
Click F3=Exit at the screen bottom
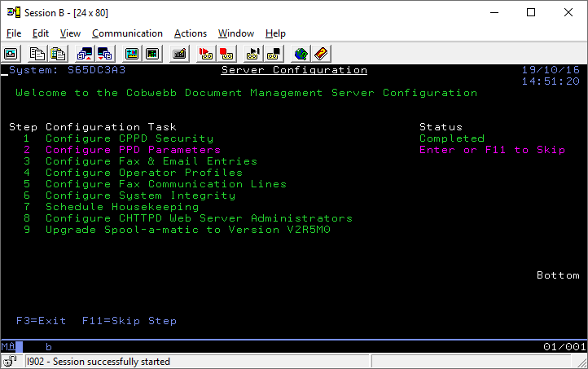pyautogui.click(x=41, y=321)
